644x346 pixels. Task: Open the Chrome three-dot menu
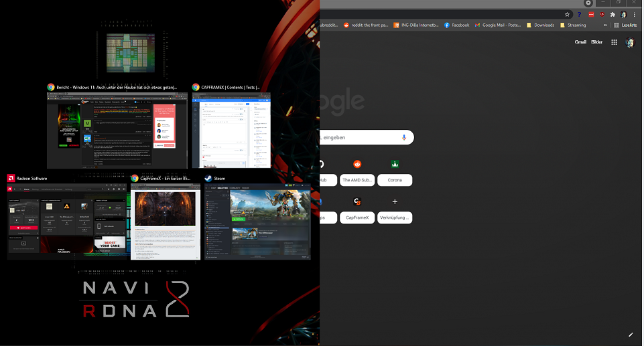[x=635, y=14]
